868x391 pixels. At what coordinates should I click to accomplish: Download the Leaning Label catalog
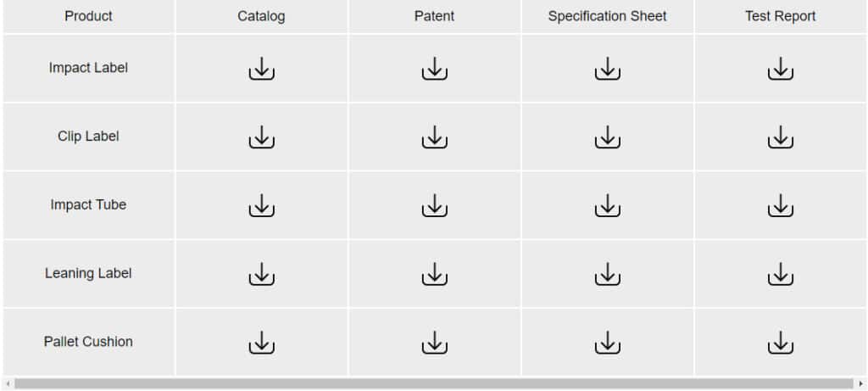tap(262, 274)
